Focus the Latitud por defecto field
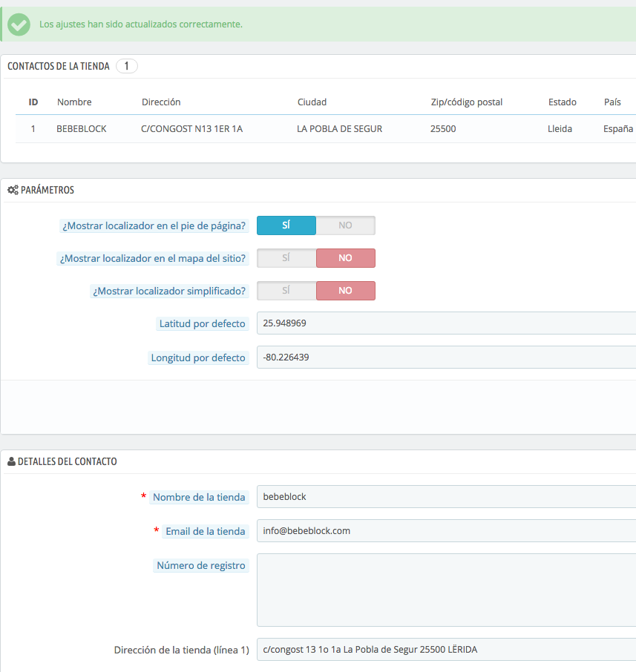The width and height of the screenshot is (636, 672). coord(447,323)
